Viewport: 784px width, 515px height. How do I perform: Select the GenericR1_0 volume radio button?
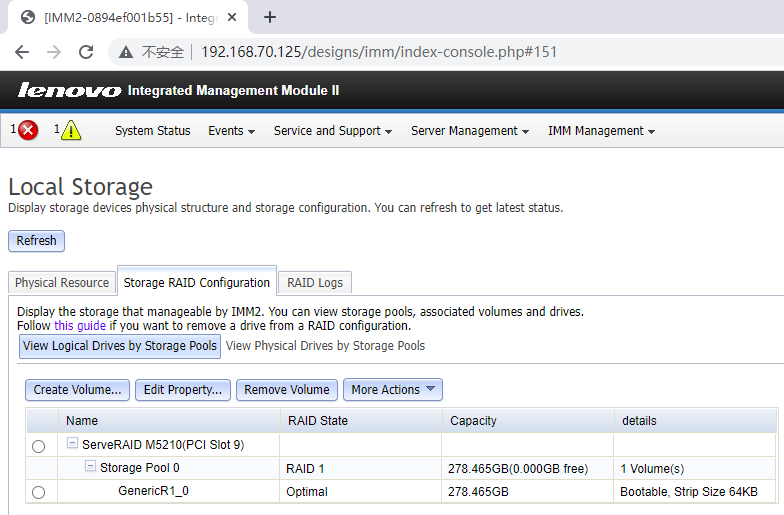tap(38, 492)
